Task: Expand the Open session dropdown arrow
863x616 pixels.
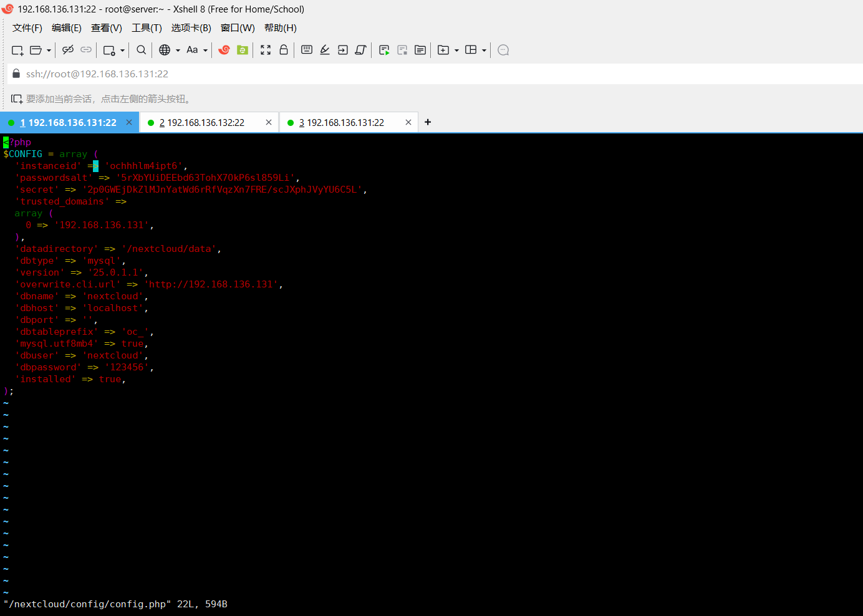Action: point(49,51)
